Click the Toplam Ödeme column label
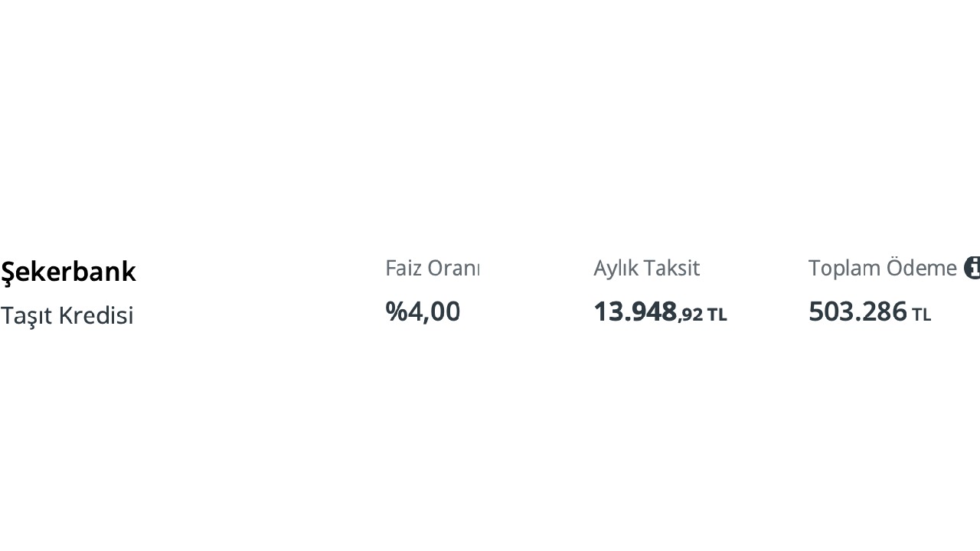Image resolution: width=980 pixels, height=551 pixels. pyautogui.click(x=882, y=268)
